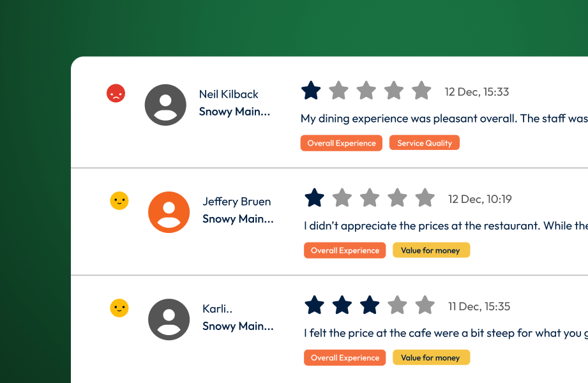Image resolution: width=588 pixels, height=383 pixels.
Task: Click Overall Experience tag on Karli's review
Action: tap(345, 357)
